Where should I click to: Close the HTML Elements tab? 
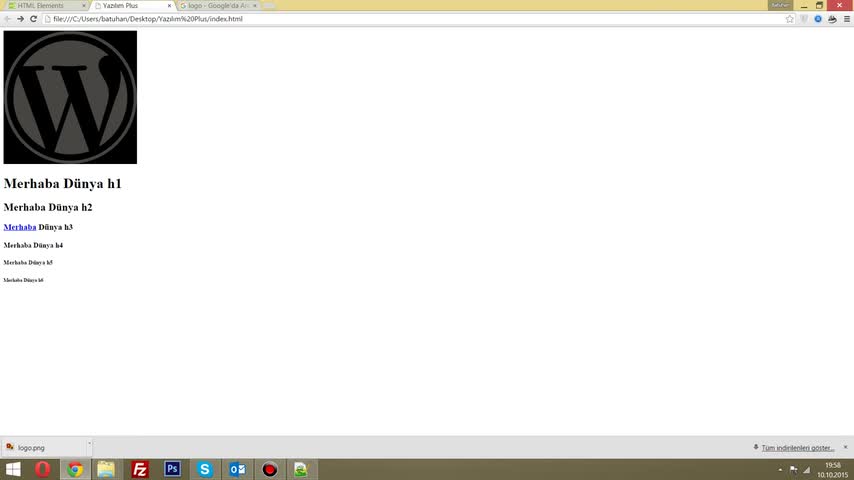click(84, 5)
